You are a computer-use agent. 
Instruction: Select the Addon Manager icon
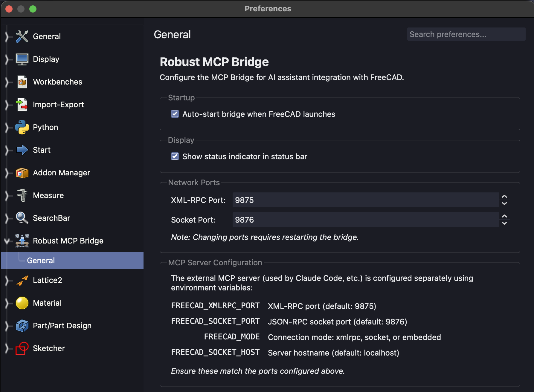[21, 172]
